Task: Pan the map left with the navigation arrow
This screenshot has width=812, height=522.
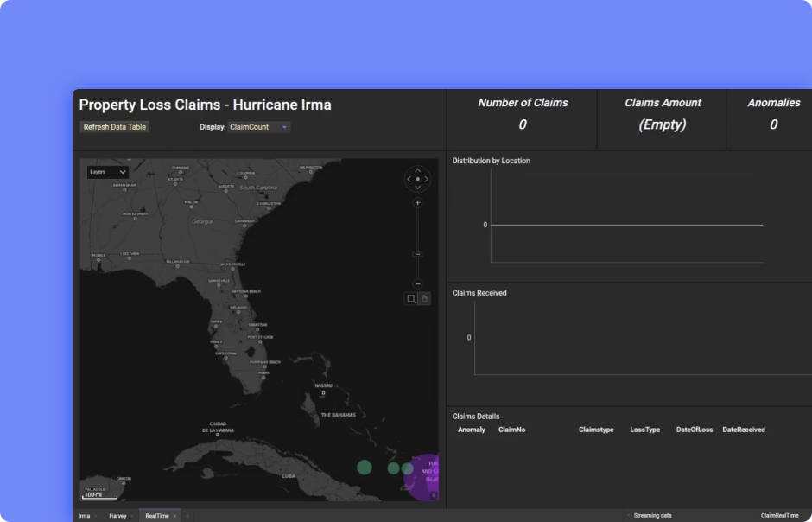Action: coord(409,179)
